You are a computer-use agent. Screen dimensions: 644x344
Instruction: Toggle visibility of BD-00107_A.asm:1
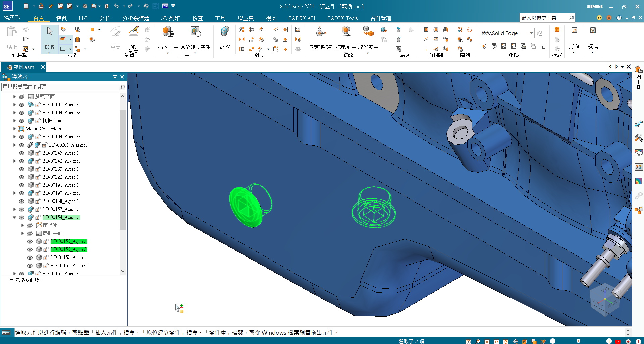22,105
